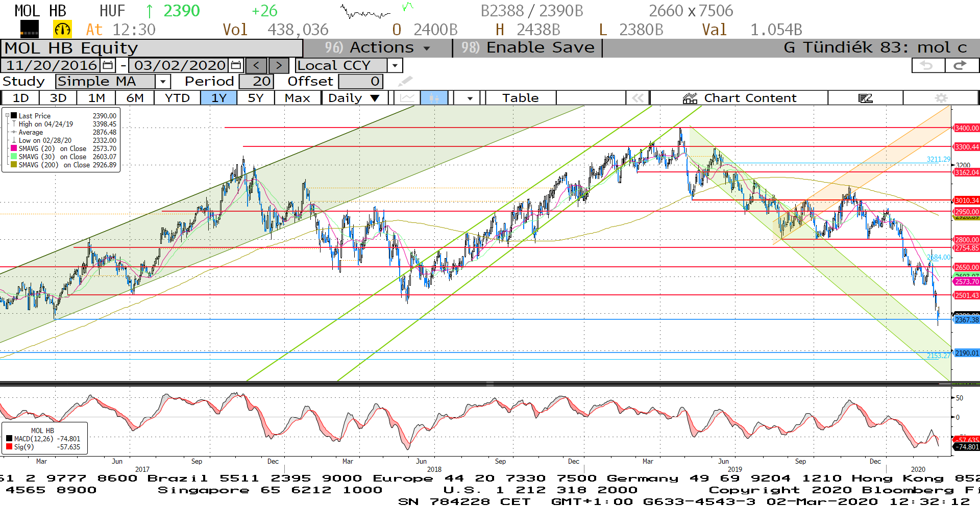Click the -74.801 MACD axis label
The width and height of the screenshot is (980, 530).
tap(967, 447)
